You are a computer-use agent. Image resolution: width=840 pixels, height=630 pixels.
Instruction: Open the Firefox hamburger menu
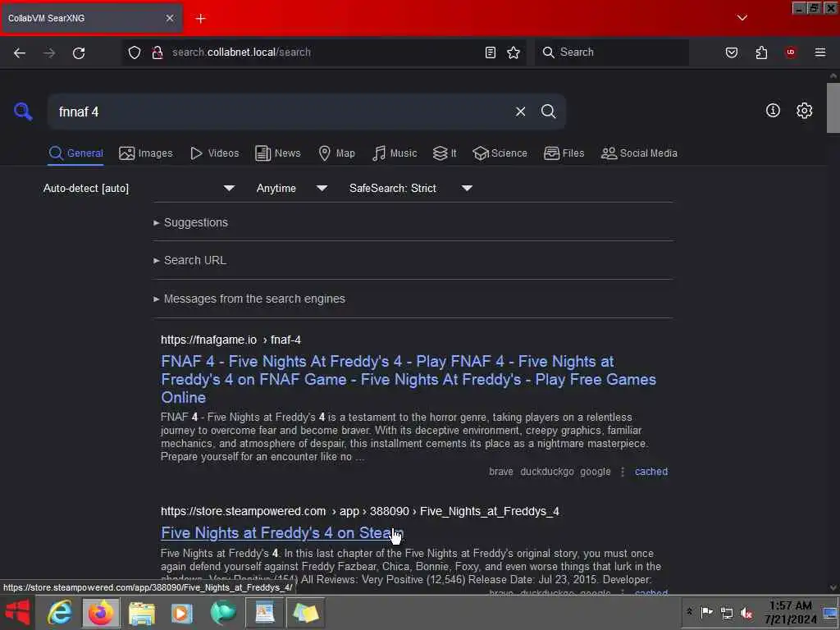point(820,52)
